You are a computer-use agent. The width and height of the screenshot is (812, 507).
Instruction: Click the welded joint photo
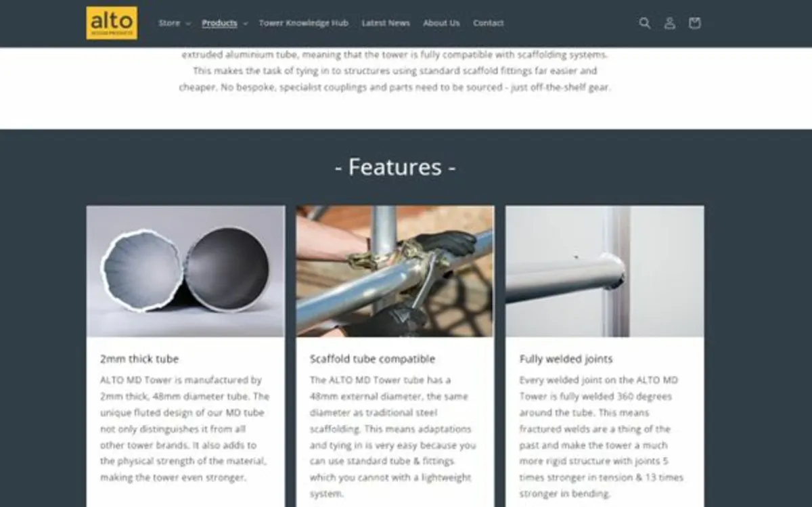pos(605,271)
